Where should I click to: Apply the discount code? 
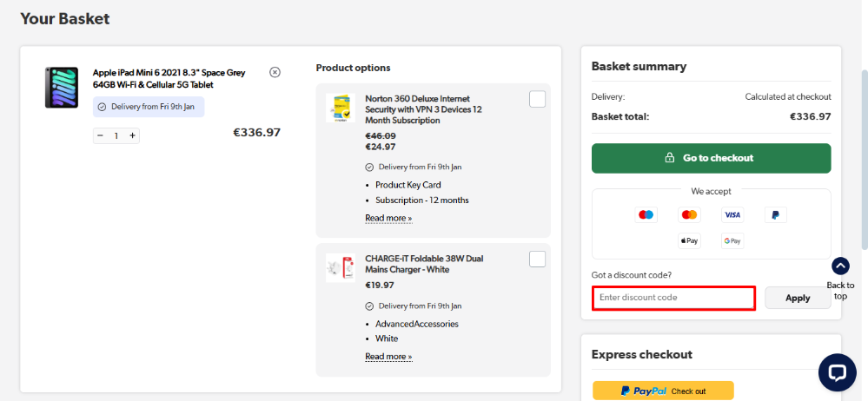click(798, 298)
